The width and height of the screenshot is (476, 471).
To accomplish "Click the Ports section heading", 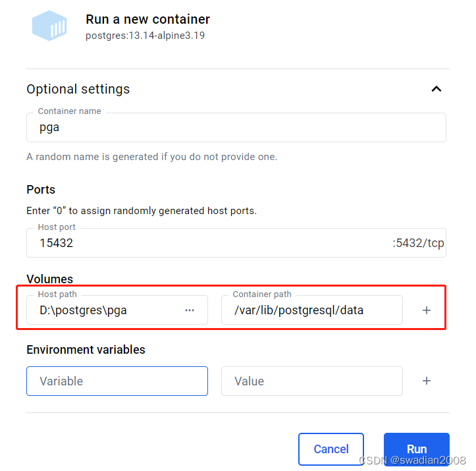I will (x=41, y=189).
